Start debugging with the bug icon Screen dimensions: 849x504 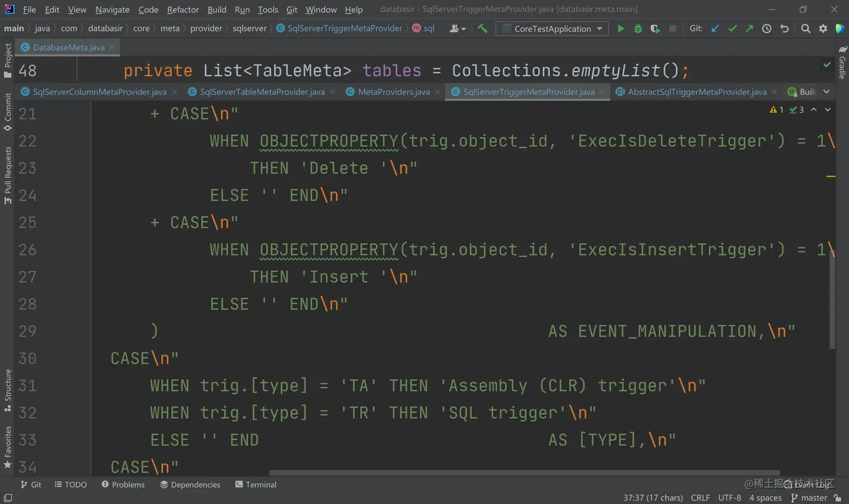coord(638,28)
